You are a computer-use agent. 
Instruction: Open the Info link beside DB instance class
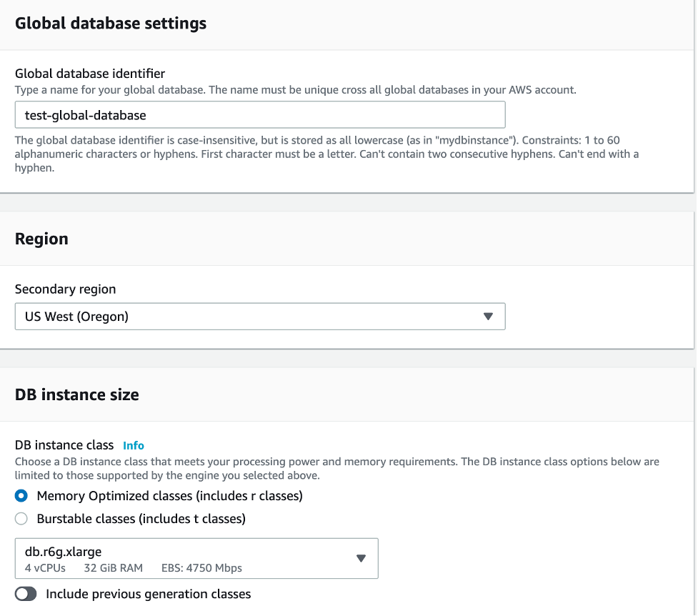pos(134,445)
